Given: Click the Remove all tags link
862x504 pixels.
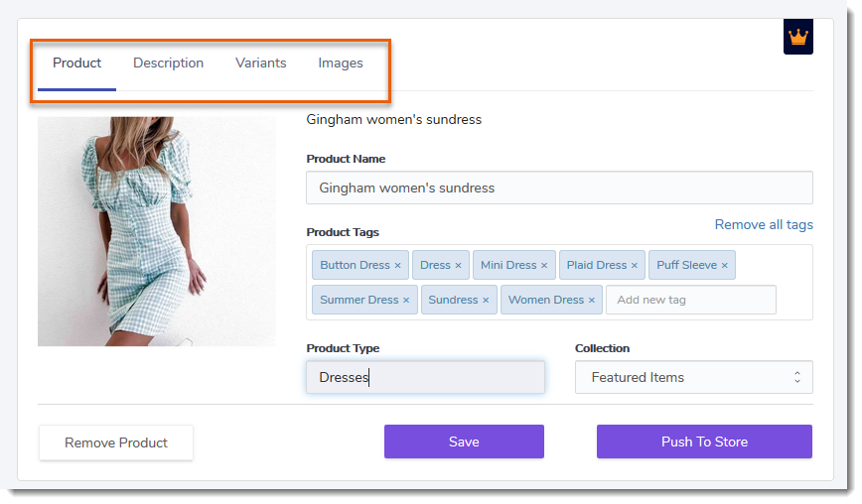Looking at the screenshot, I should point(764,224).
